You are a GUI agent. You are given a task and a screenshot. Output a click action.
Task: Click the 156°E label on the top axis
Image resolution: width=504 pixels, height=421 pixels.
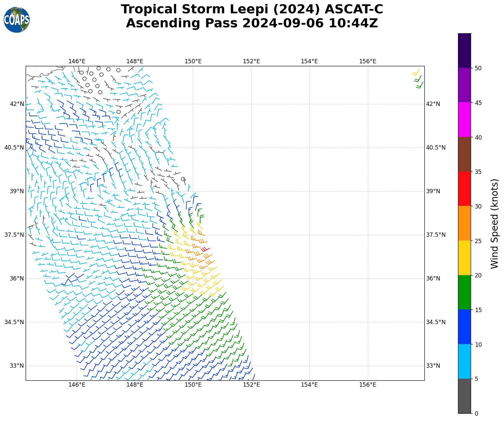click(367, 61)
